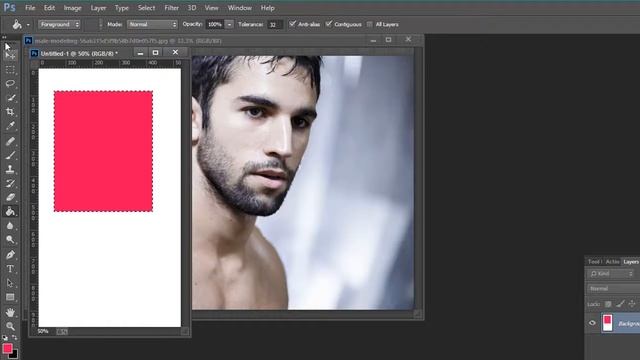Hide the Background layer eye icon
This screenshot has width=640, height=360.
pyautogui.click(x=592, y=323)
